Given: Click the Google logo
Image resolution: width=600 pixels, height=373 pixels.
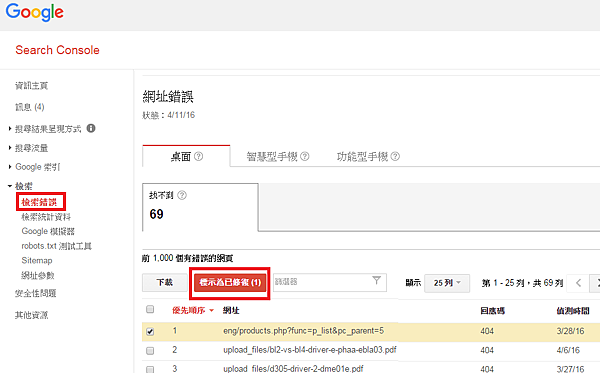Looking at the screenshot, I should (34, 12).
